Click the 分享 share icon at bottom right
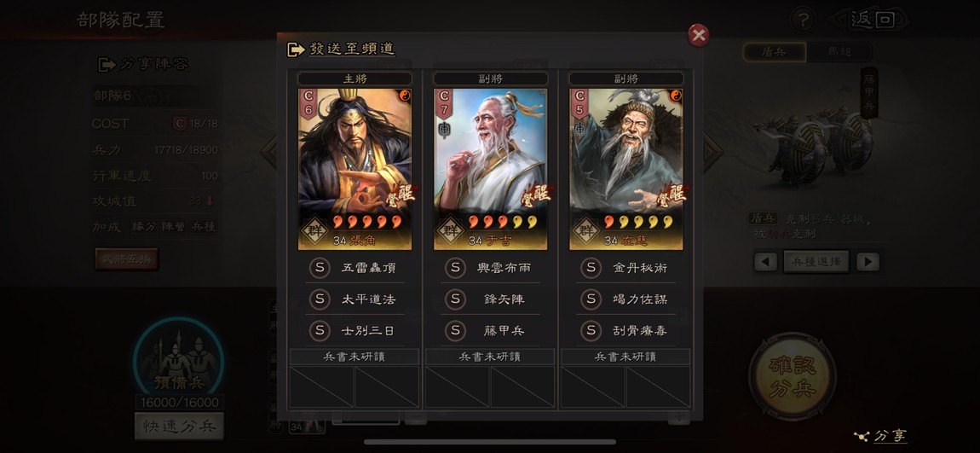This screenshot has height=453, width=980. (862, 436)
